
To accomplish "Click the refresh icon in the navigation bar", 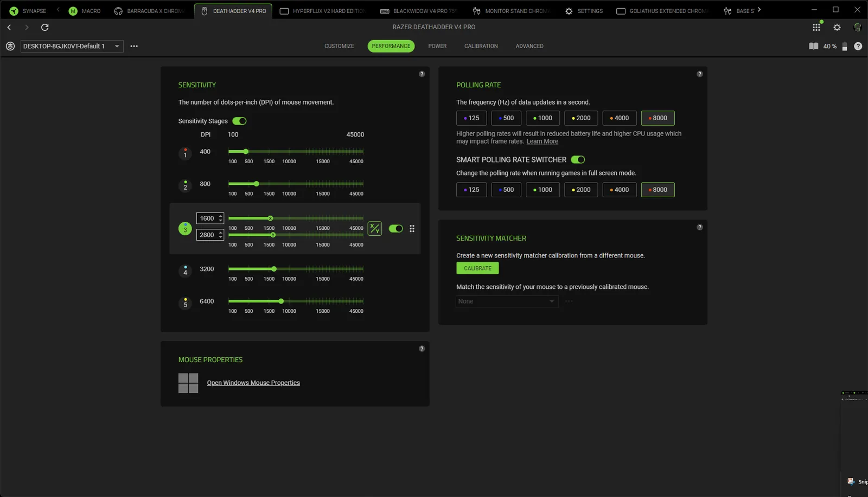I will pos(45,27).
